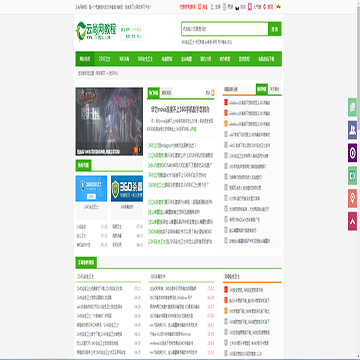Open the 360杀毒 green shield thumbnail
This screenshot has width=360, height=360.
[127, 189]
